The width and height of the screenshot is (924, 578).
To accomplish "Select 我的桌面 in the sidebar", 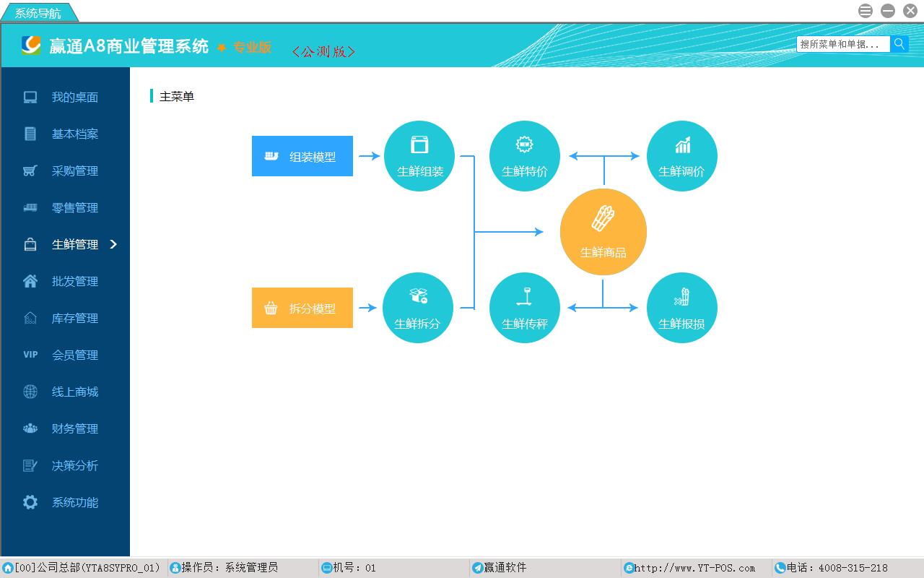I will pyautogui.click(x=74, y=98).
